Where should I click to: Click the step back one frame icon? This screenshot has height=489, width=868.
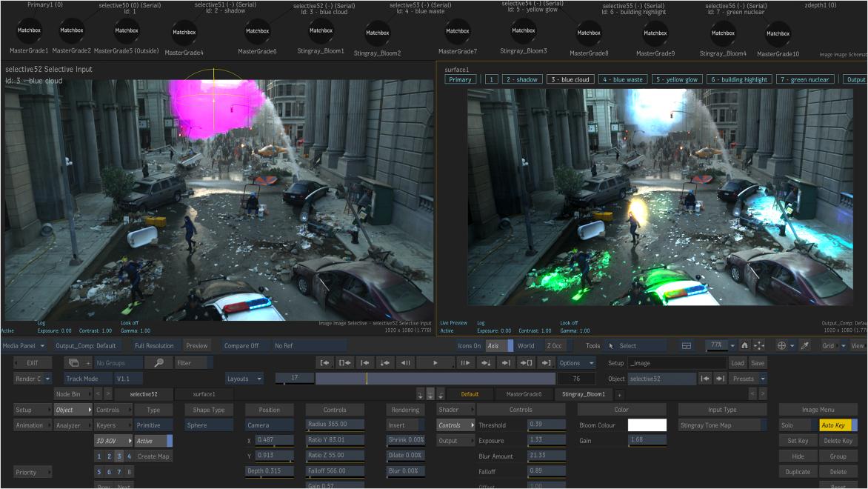(x=406, y=363)
